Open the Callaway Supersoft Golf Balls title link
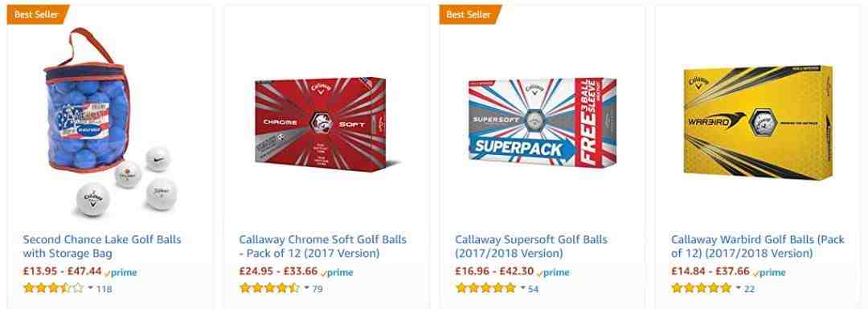 coord(531,246)
